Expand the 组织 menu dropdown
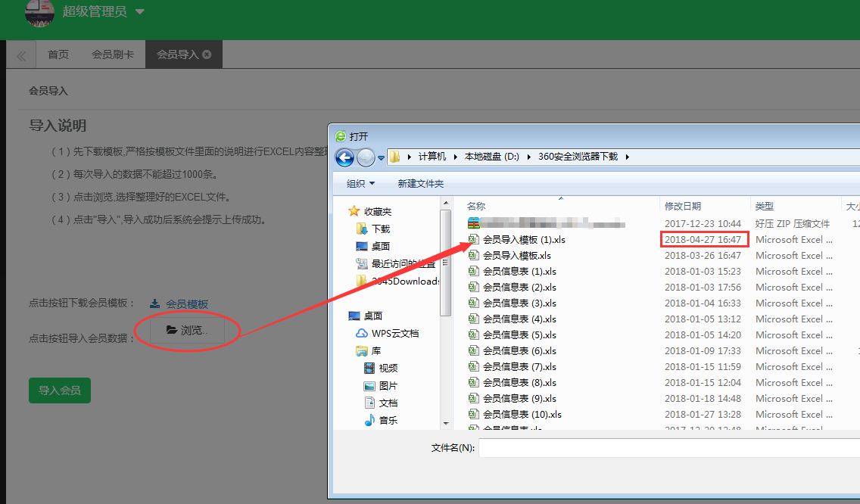The width and height of the screenshot is (860, 504). coord(361,184)
